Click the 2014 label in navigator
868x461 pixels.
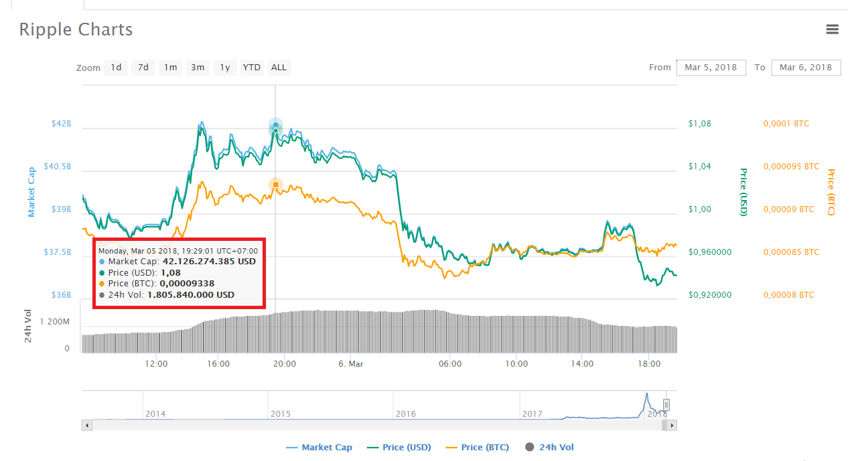[x=155, y=413]
